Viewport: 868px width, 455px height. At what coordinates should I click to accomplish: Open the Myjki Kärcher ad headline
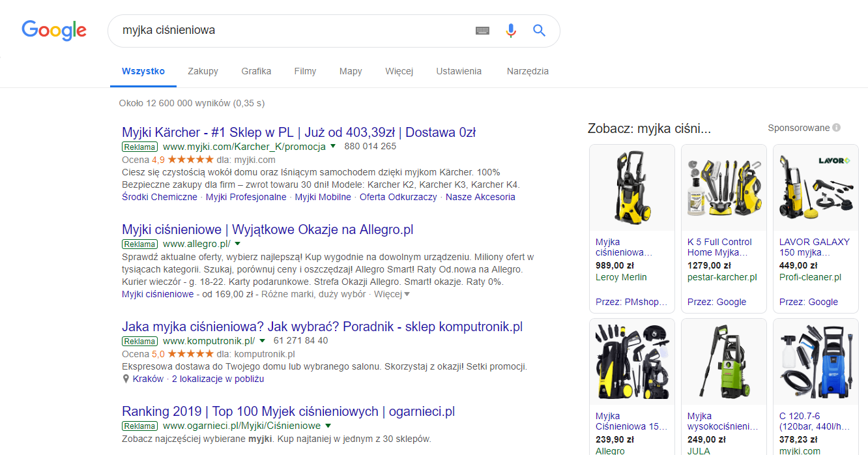[x=298, y=132]
